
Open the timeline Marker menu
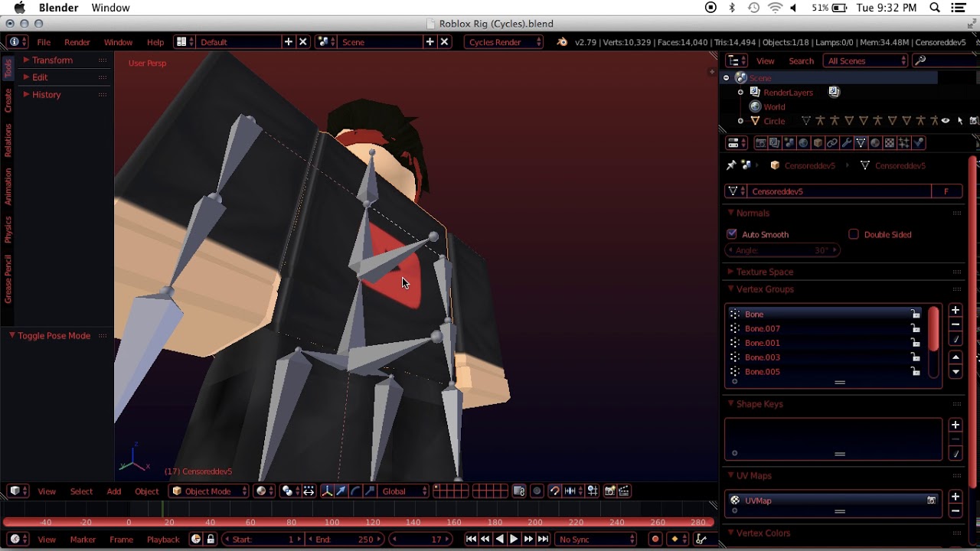click(x=83, y=540)
